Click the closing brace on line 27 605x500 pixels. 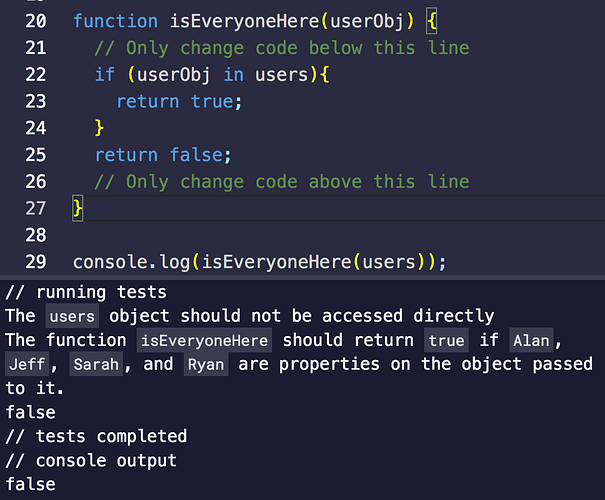[x=78, y=209]
